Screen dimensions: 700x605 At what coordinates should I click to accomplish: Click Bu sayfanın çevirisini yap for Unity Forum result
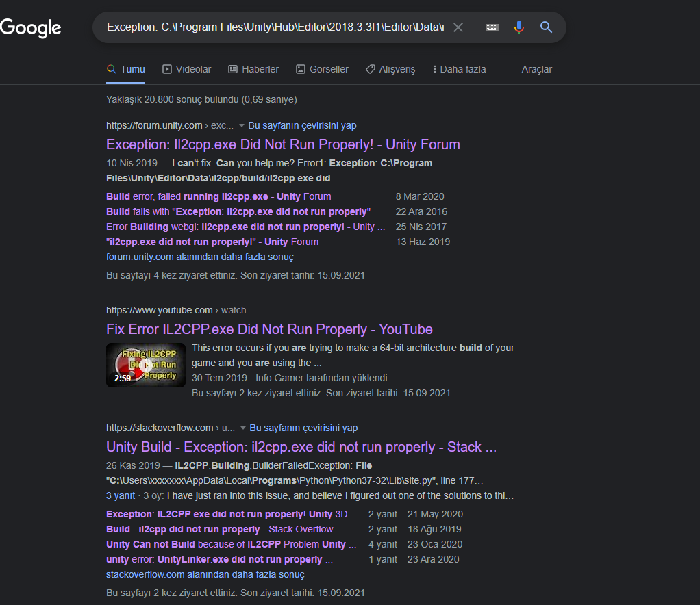(302, 125)
